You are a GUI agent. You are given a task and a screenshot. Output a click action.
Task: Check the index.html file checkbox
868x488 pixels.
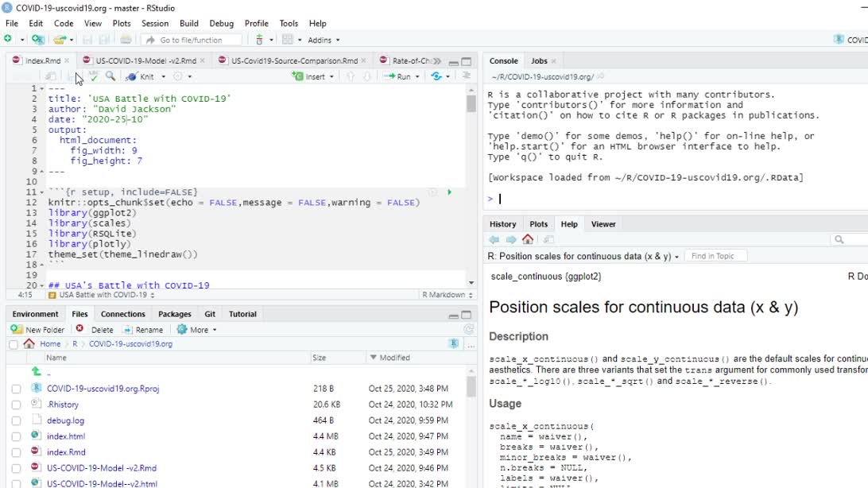16,436
